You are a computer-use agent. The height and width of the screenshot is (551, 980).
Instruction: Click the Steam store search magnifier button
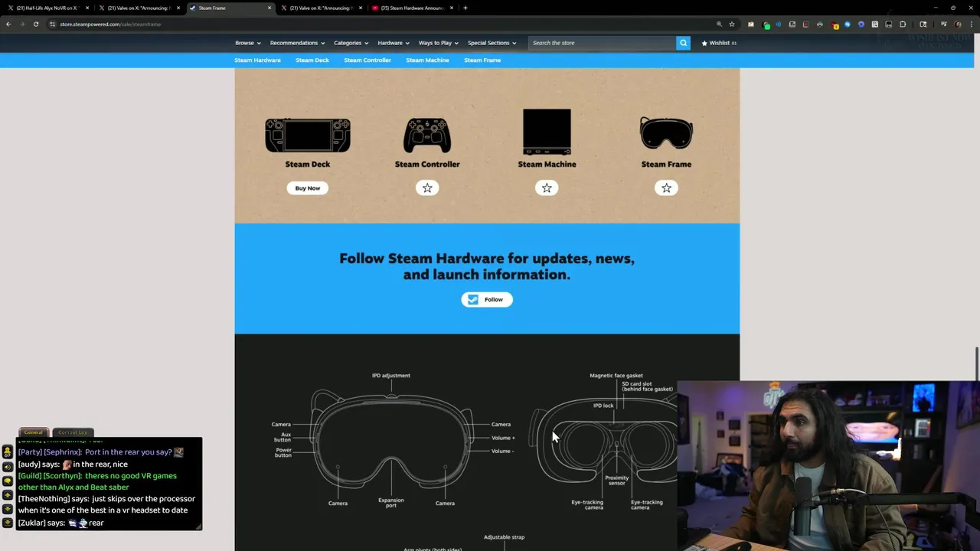pyautogui.click(x=683, y=43)
